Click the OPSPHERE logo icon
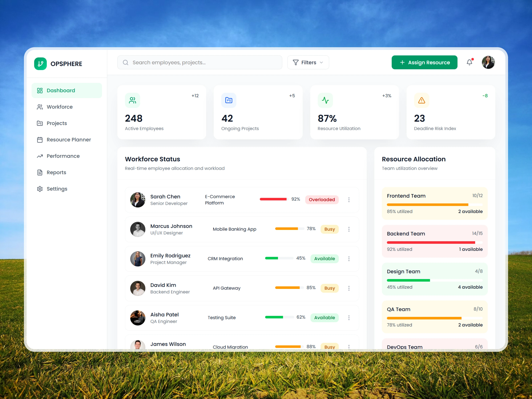 40,64
